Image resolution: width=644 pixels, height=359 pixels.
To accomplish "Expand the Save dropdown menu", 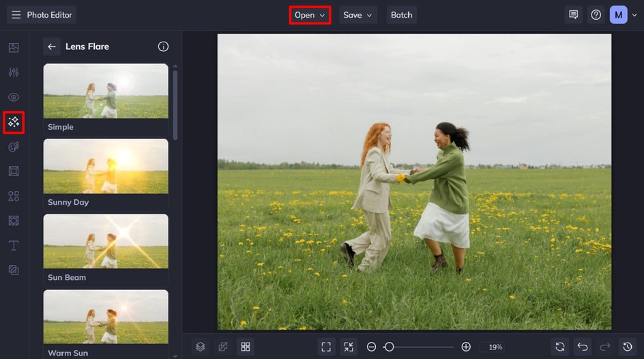I will coord(358,15).
